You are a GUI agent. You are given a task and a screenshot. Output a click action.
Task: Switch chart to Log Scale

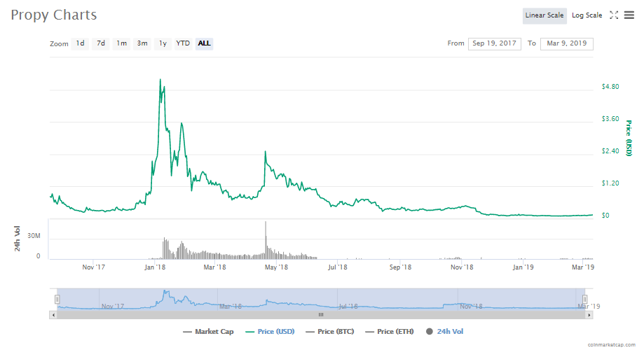point(587,15)
